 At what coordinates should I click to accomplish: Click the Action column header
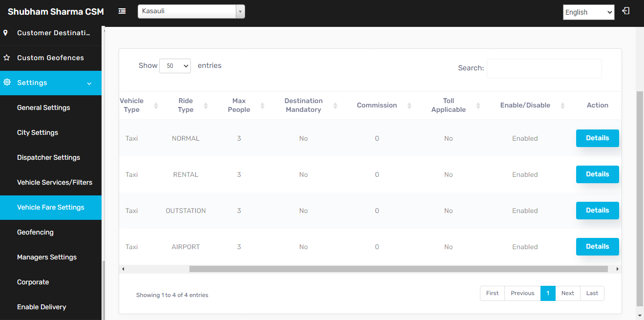pos(598,105)
